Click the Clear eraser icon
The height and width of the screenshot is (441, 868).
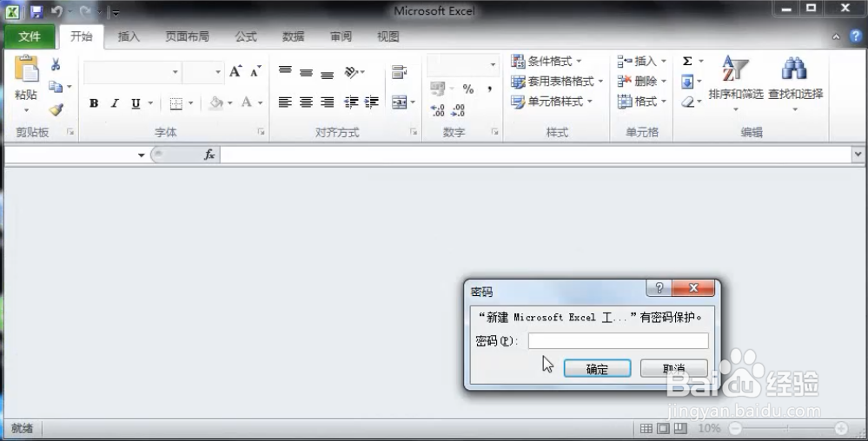point(687,102)
